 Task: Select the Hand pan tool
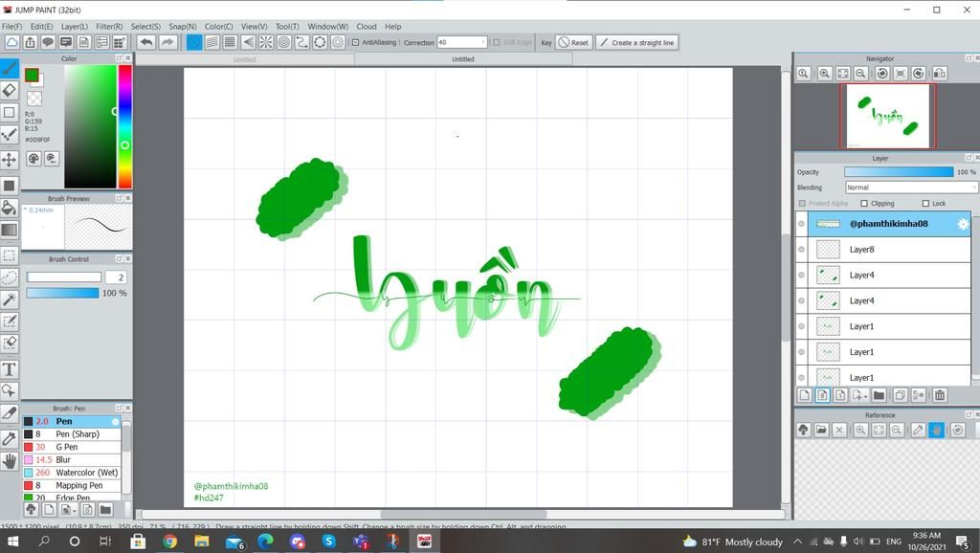click(x=10, y=461)
